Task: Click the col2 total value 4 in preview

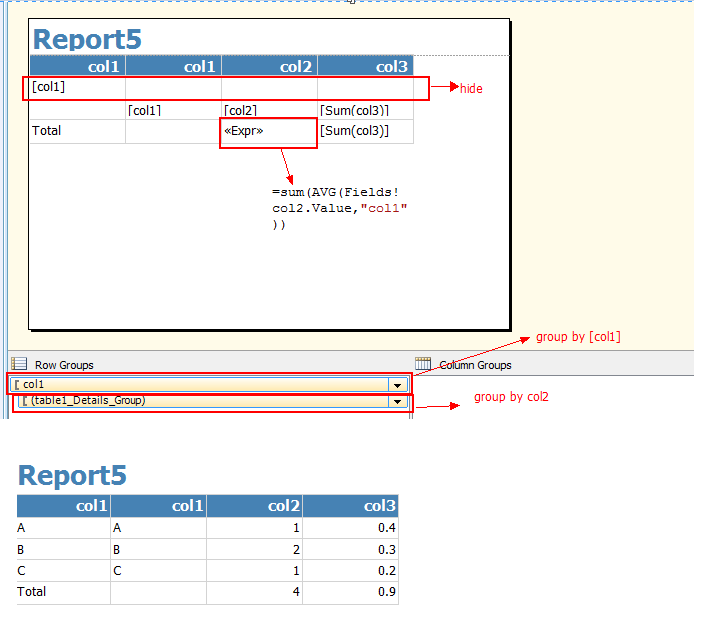Action: click(x=296, y=592)
